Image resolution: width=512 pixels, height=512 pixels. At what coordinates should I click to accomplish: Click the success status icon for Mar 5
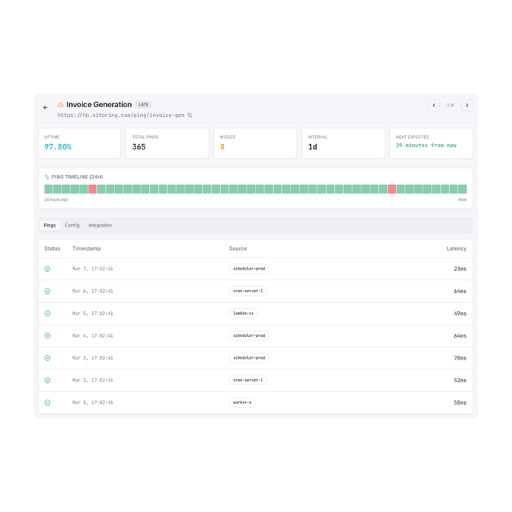pyautogui.click(x=47, y=313)
